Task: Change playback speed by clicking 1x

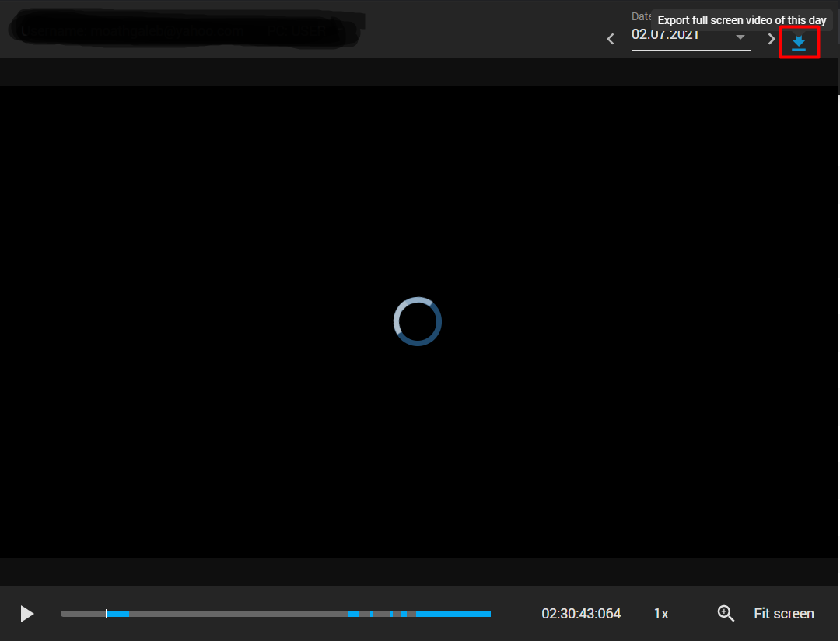Action: pos(660,613)
